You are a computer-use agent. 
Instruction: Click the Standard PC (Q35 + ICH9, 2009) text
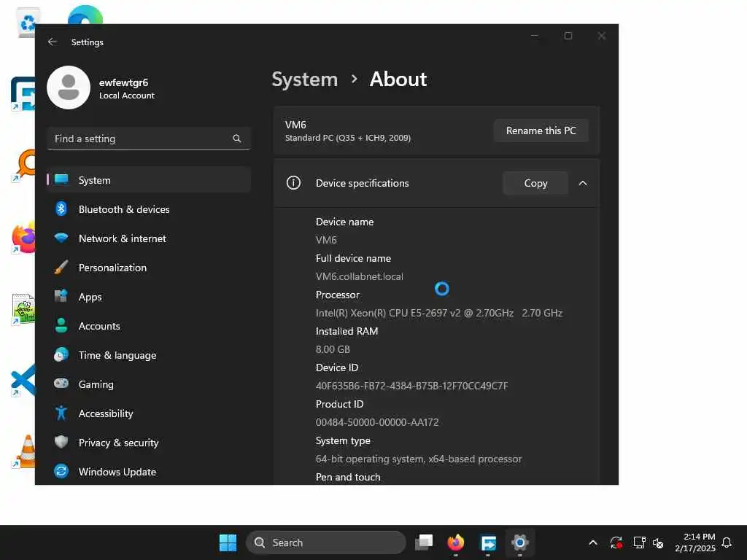coord(348,138)
